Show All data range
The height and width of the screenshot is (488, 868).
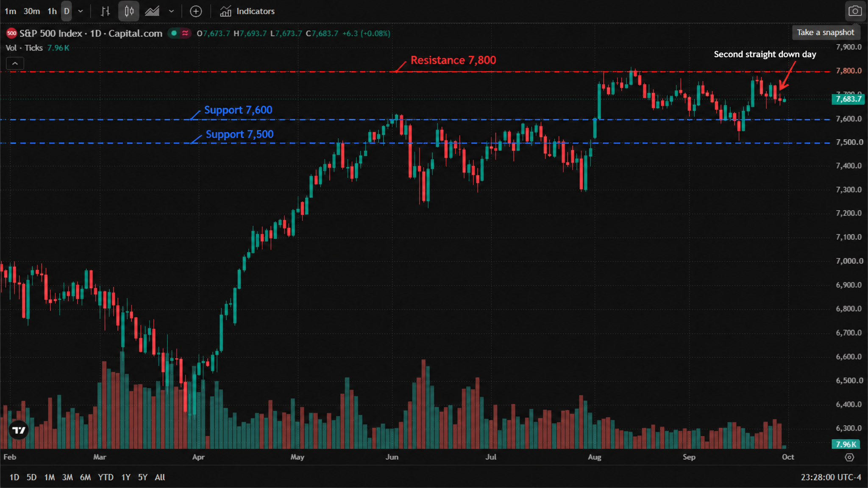pos(160,477)
